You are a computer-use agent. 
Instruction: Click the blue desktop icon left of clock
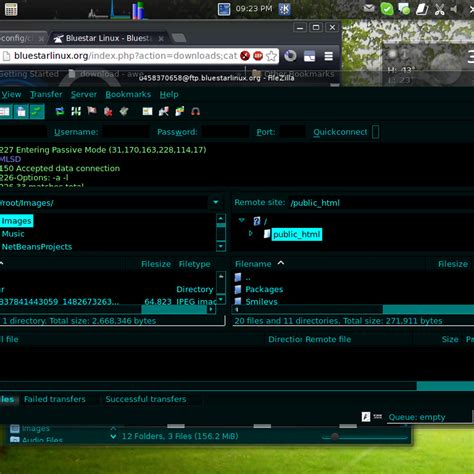click(224, 9)
